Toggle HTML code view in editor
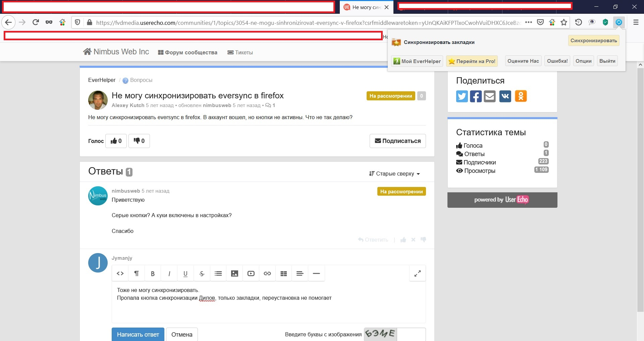The image size is (644, 341). coord(120,274)
